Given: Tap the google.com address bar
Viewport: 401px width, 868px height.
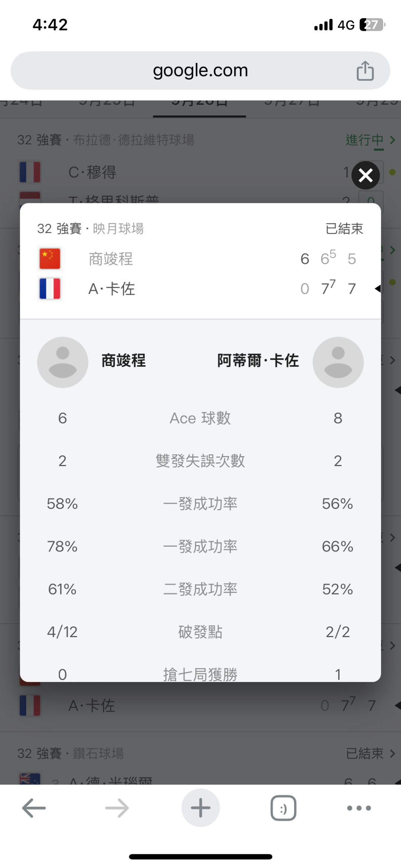Looking at the screenshot, I should tap(200, 71).
